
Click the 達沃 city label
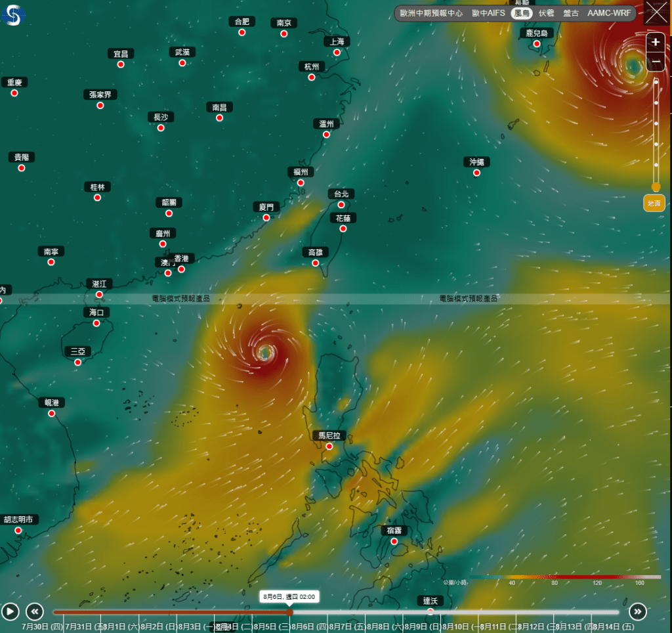pos(430,601)
